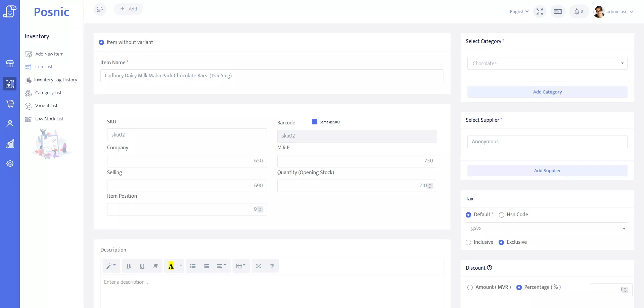Expand the gst6 tax dropdown
Viewport: 644px width, 308px height.
pyautogui.click(x=547, y=228)
